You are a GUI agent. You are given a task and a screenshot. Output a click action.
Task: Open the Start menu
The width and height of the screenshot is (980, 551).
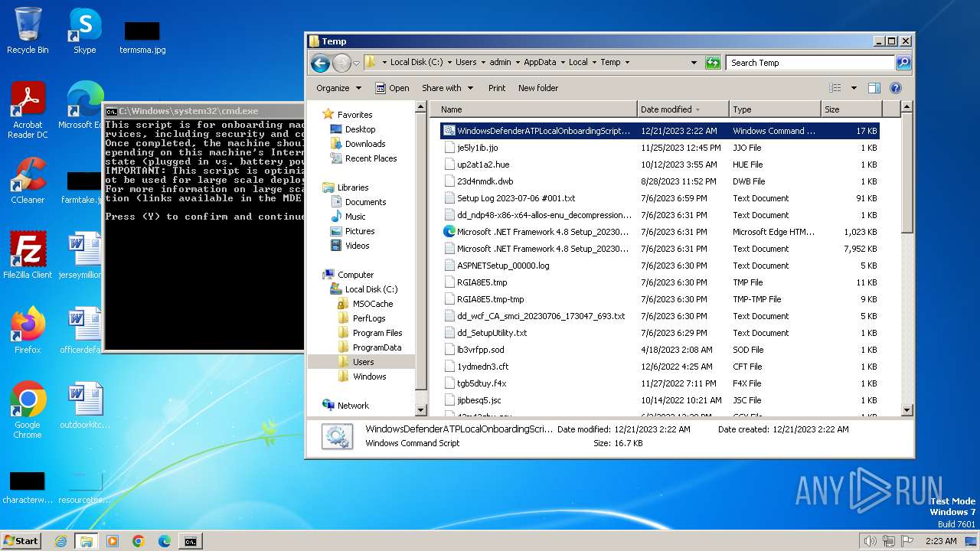(x=21, y=541)
